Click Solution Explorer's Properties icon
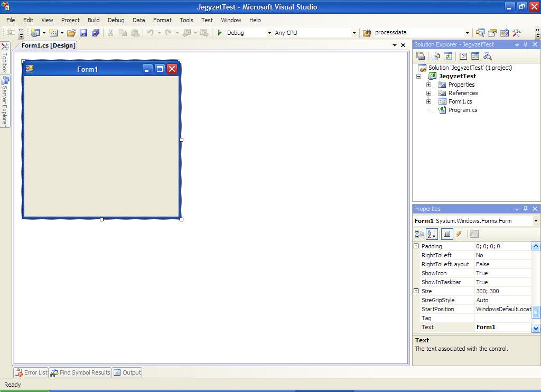The width and height of the screenshot is (541, 392). click(x=420, y=56)
